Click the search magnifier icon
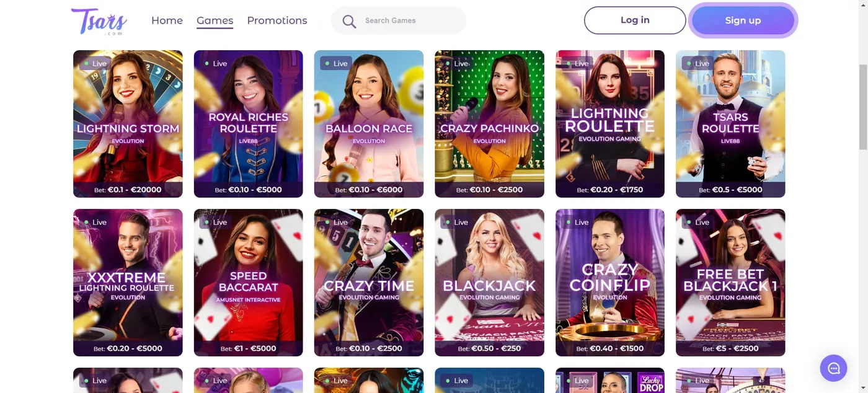This screenshot has width=868, height=393. 349,21
